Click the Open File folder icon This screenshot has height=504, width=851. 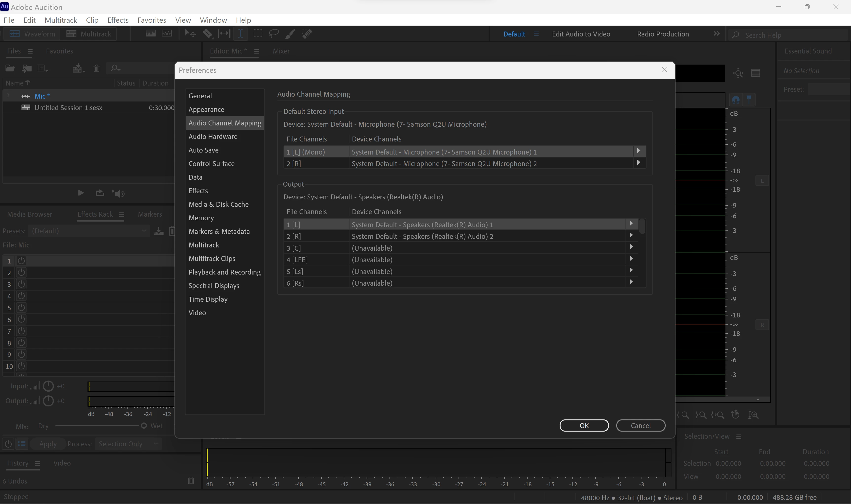10,68
